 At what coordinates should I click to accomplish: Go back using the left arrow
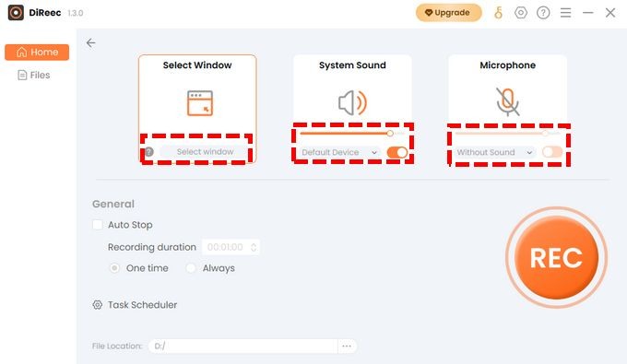coord(91,42)
